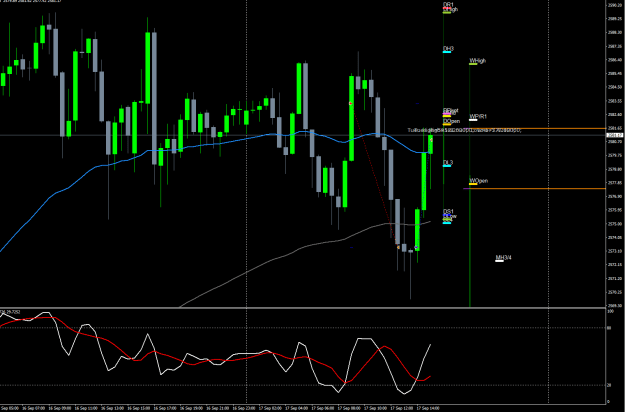This screenshot has height=412, width=625.
Task: Click the white marker under the WP/R1 label
Action: (473, 120)
